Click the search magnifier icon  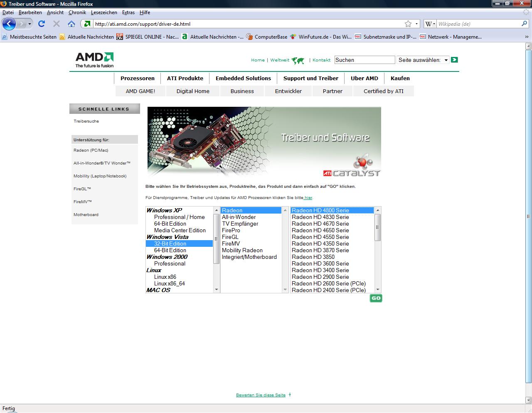pos(525,24)
